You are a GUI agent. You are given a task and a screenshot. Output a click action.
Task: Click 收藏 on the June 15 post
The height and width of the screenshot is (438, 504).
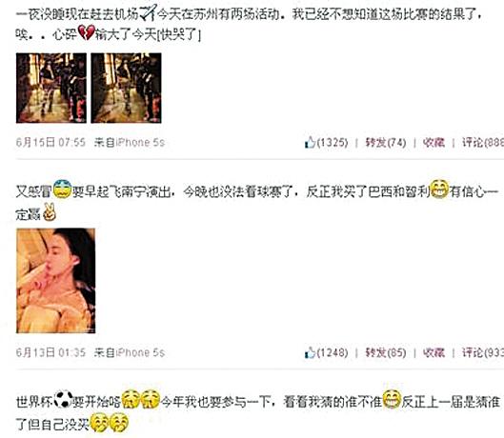click(433, 143)
